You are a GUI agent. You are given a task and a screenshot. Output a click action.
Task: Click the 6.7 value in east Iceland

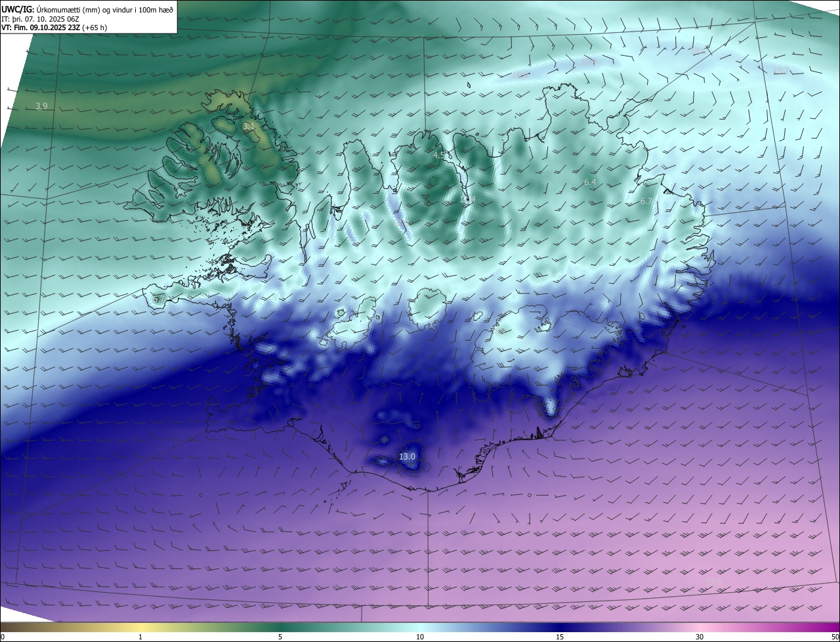[x=646, y=202]
